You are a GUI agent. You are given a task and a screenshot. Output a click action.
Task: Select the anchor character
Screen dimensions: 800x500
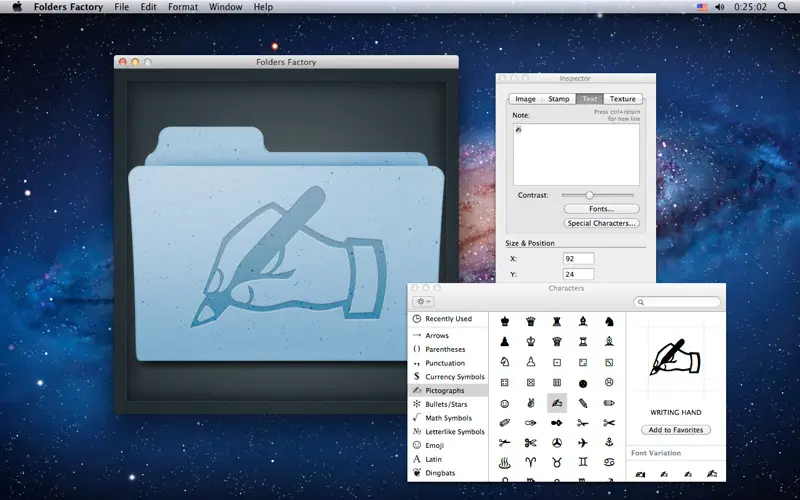[609, 443]
